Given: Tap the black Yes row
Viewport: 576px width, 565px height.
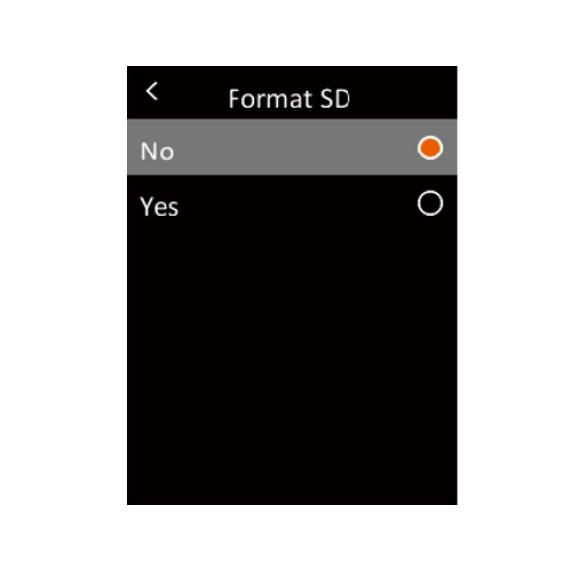Looking at the screenshot, I should point(292,203).
